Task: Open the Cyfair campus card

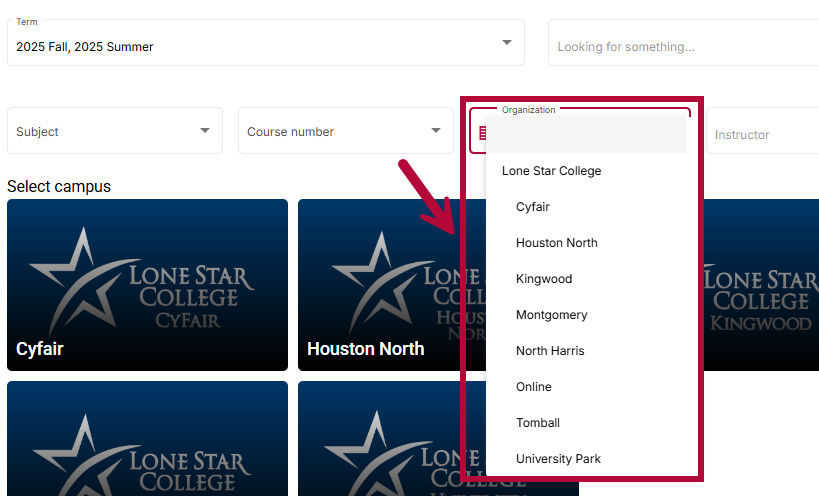Action: tap(147, 285)
